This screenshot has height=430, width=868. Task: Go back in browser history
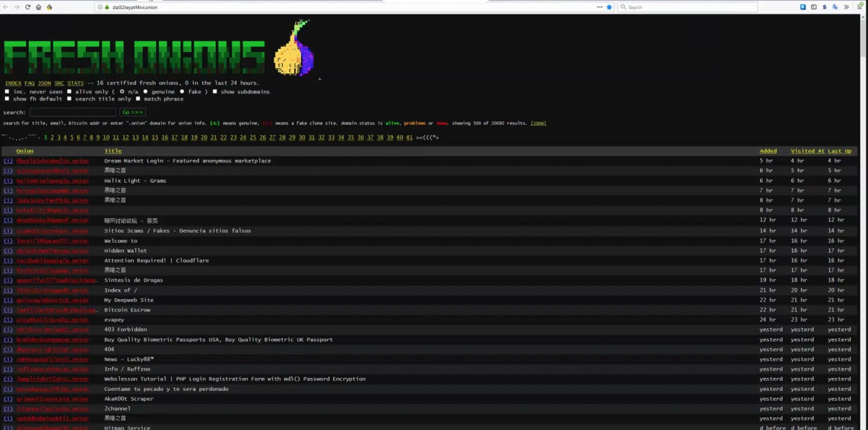click(x=6, y=7)
